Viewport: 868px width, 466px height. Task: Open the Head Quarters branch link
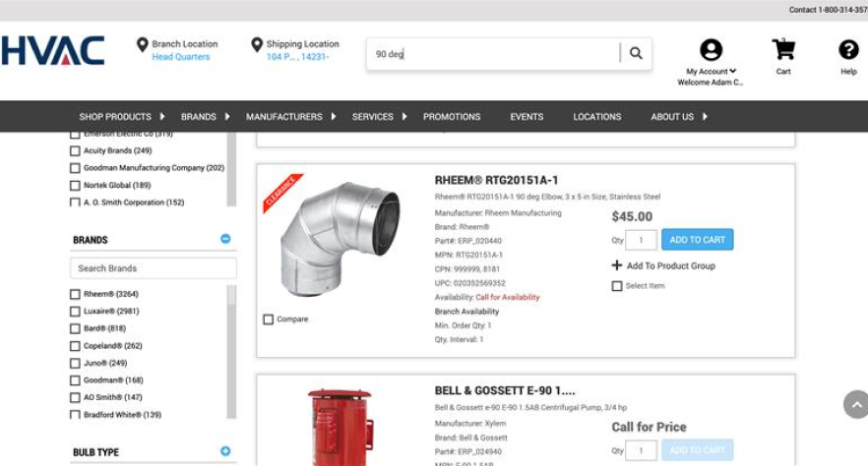coord(180,57)
